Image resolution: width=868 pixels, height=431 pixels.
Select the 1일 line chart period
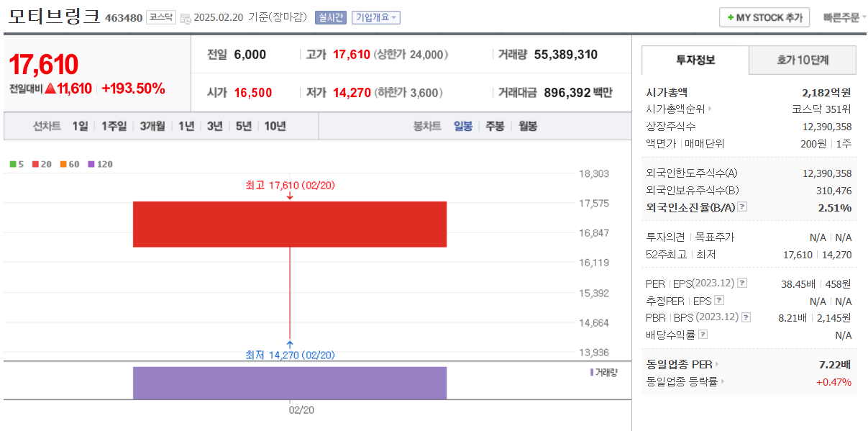point(80,126)
